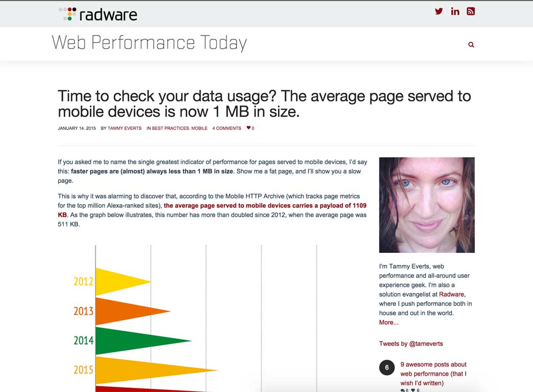Click the Tammy Everts author link
533x392 pixels.
124,128
